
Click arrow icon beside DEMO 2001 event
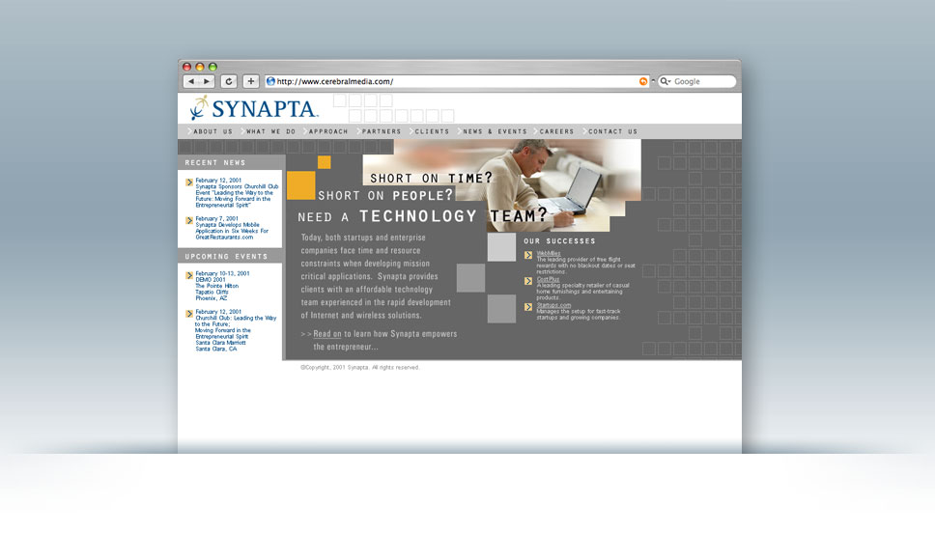pos(189,275)
